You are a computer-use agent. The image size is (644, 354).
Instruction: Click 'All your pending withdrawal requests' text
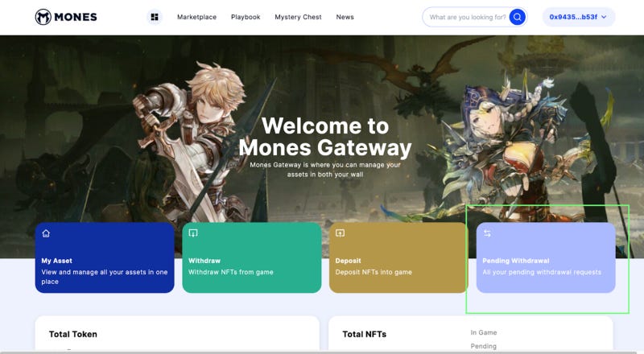click(x=542, y=272)
